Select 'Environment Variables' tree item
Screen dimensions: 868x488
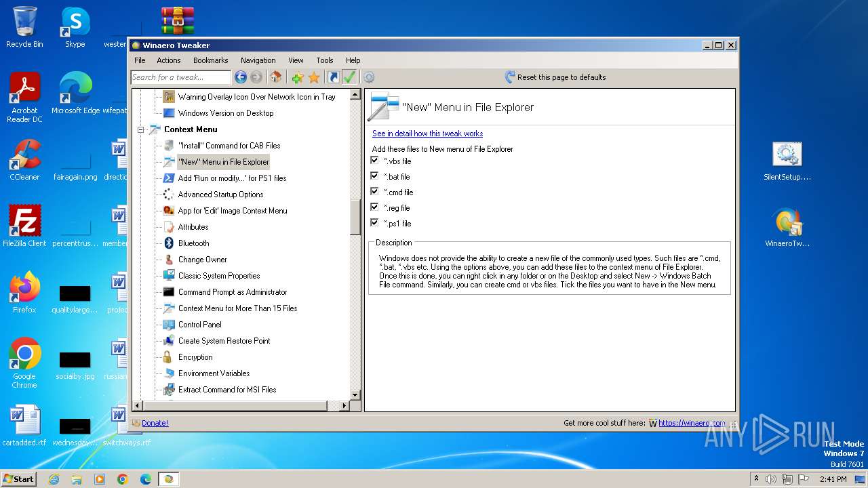click(214, 373)
